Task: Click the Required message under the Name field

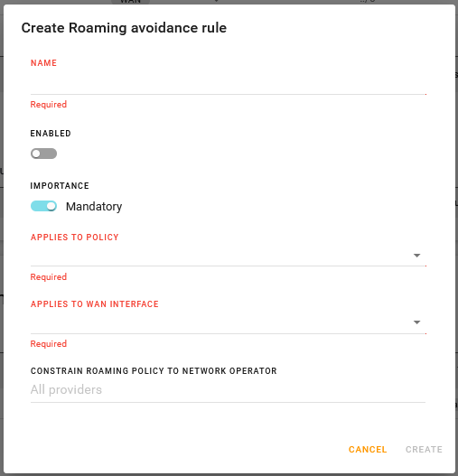Action: click(x=49, y=105)
